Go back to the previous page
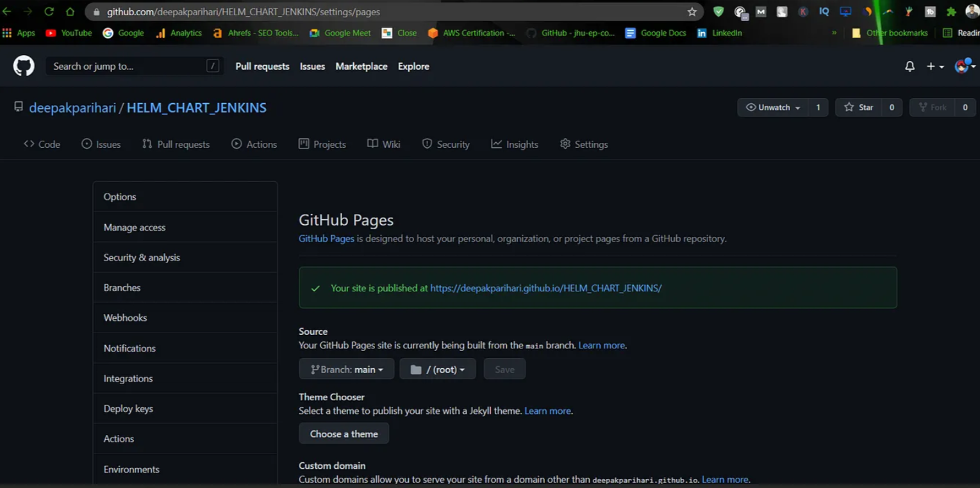The height and width of the screenshot is (488, 980). click(x=7, y=12)
